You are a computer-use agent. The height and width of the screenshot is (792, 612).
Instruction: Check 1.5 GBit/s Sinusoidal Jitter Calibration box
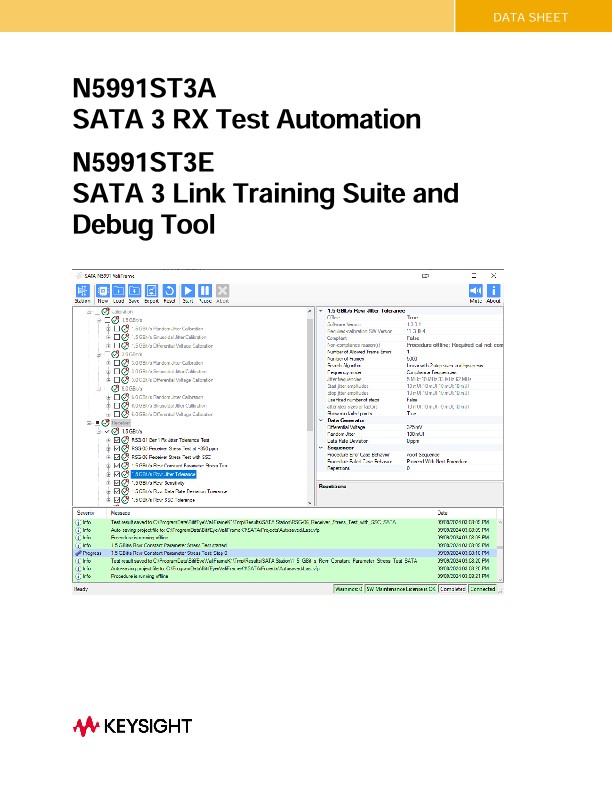117,337
